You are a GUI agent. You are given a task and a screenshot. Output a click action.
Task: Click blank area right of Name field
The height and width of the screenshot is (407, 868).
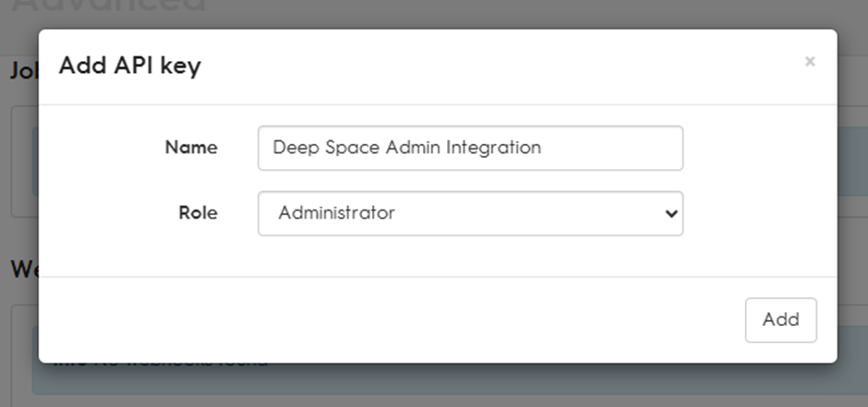pyautogui.click(x=758, y=149)
